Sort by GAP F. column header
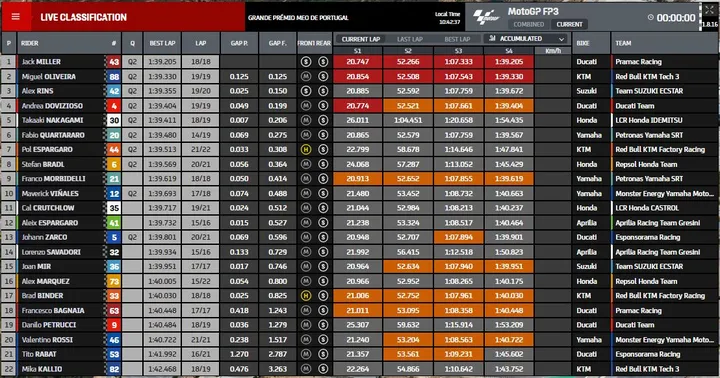 click(277, 43)
